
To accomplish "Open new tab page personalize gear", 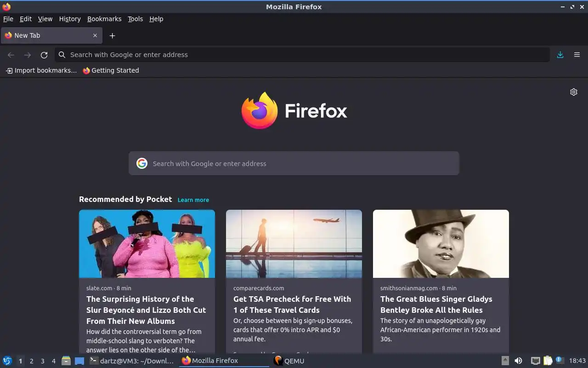I will [x=574, y=92].
